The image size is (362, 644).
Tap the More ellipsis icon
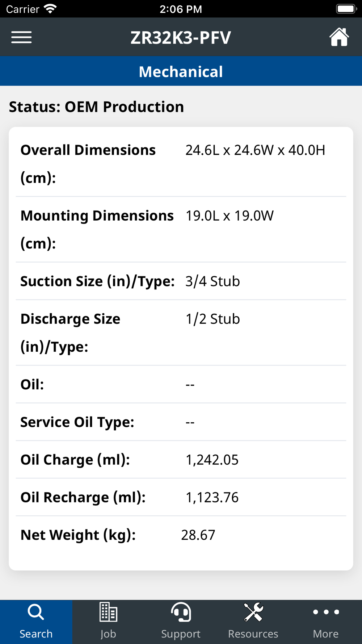[x=326, y=612]
